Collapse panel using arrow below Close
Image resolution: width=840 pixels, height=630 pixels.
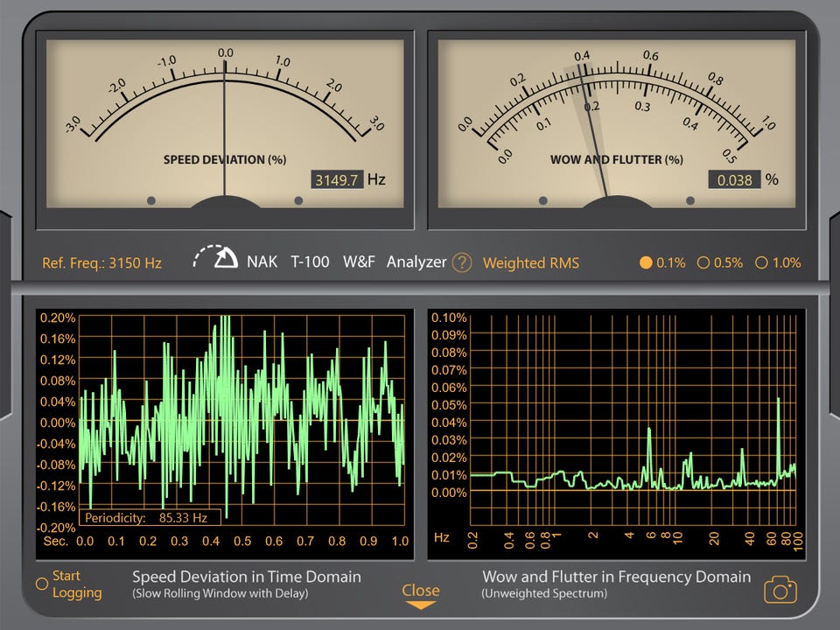click(421, 605)
